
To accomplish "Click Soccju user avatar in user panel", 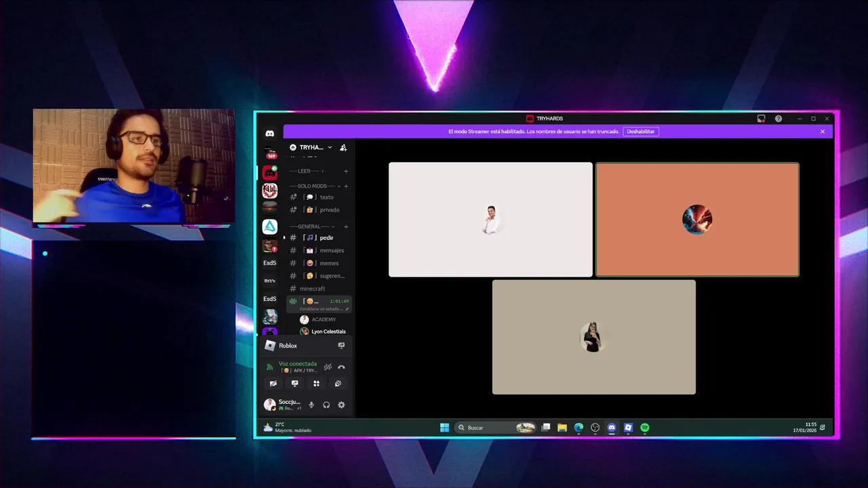I will click(270, 405).
